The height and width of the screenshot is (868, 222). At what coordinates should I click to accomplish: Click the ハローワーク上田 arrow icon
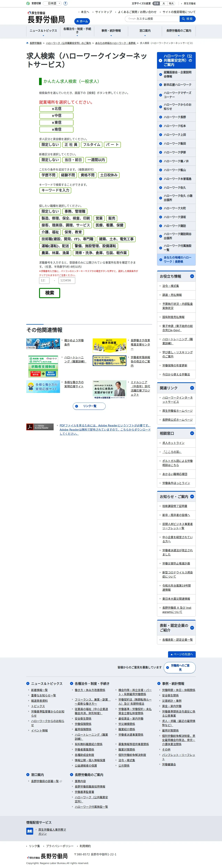pyautogui.click(x=160, y=135)
